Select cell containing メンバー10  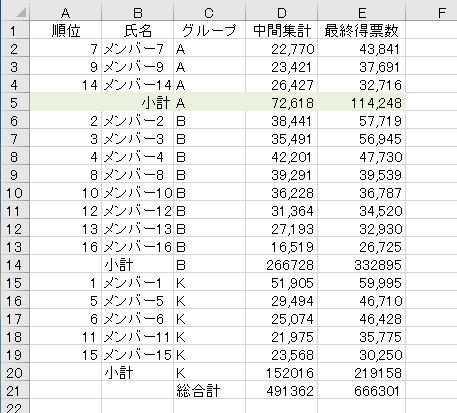137,193
